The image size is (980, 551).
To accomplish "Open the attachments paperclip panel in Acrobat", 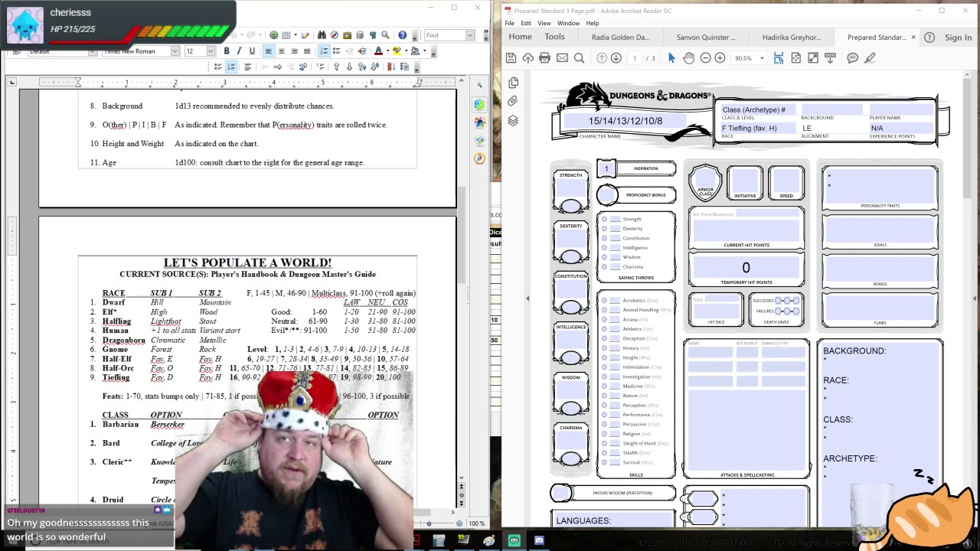I will pos(513,101).
